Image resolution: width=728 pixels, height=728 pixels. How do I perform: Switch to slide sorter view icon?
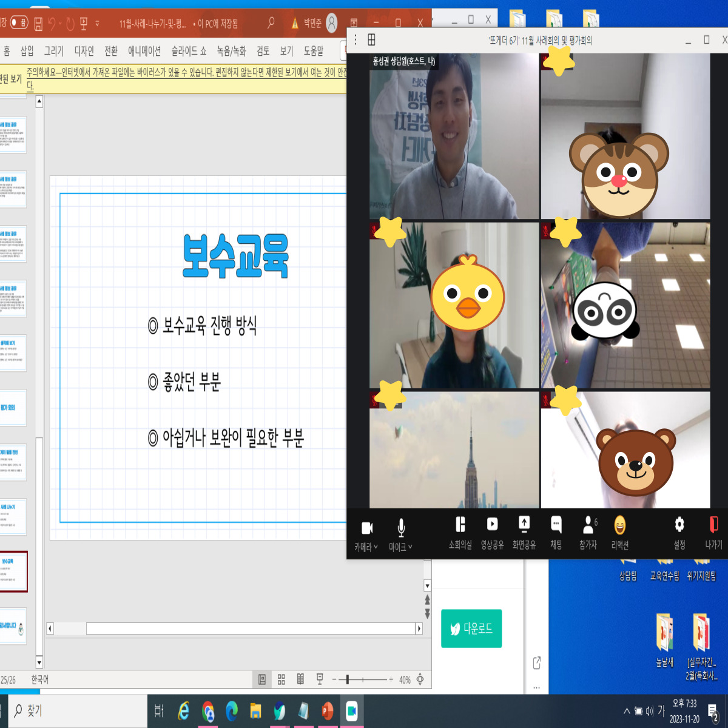click(281, 679)
